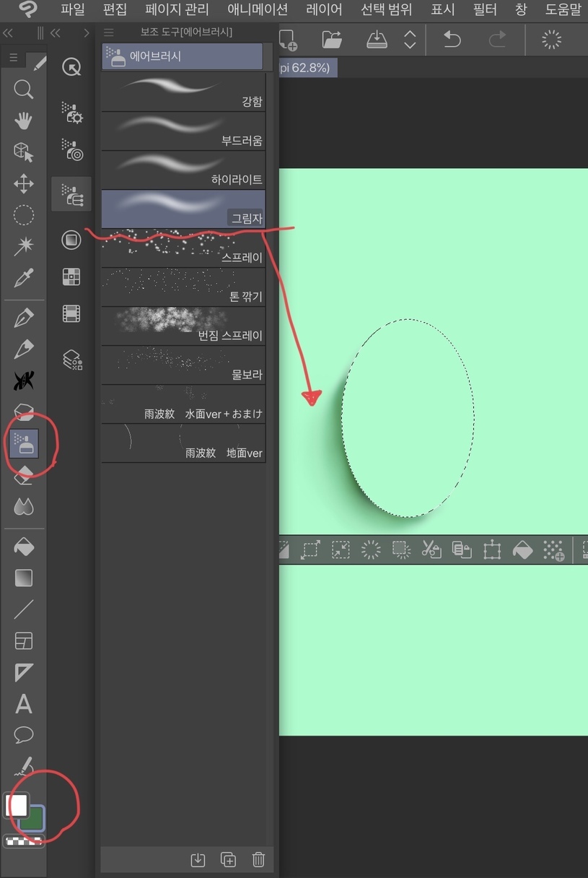Open the sub tool panel hamburger menu
Image resolution: width=588 pixels, height=878 pixels.
(109, 32)
